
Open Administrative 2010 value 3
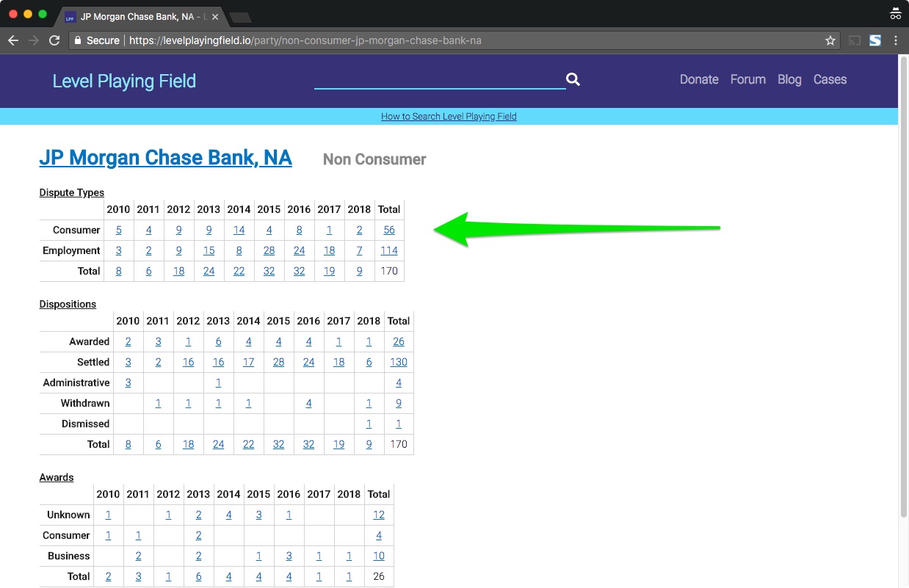128,382
